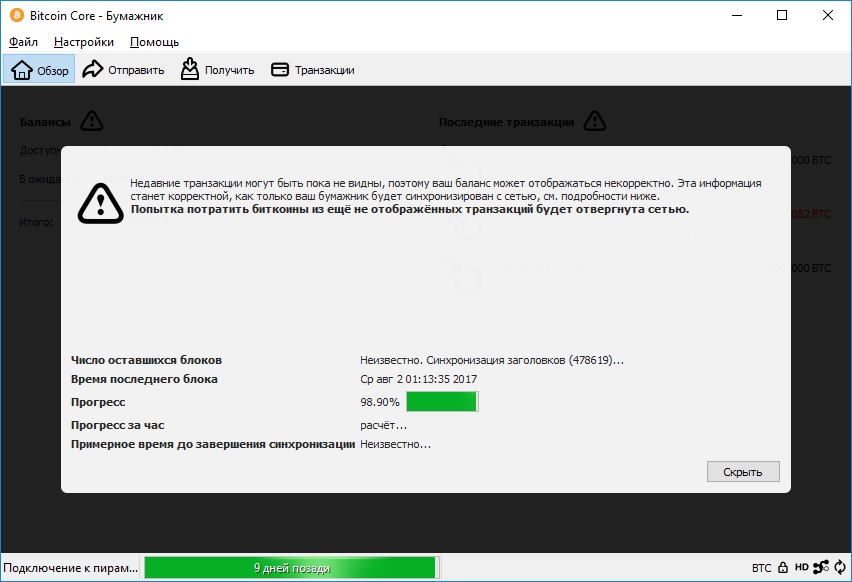Minimize the Bitcoin Core window
Viewport: 852px width, 582px height.
737,15
